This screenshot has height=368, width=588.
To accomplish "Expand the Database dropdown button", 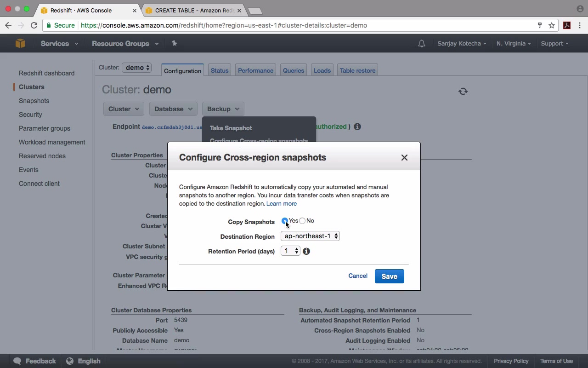I will click(x=173, y=109).
